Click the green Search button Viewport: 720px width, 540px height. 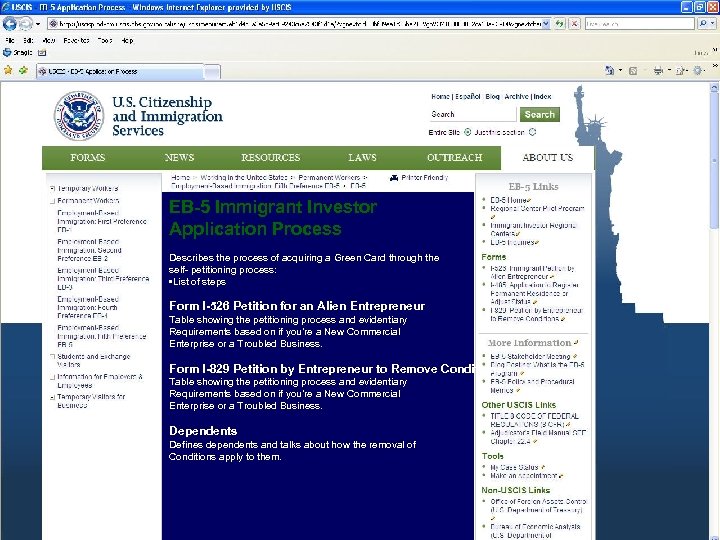tap(540, 114)
